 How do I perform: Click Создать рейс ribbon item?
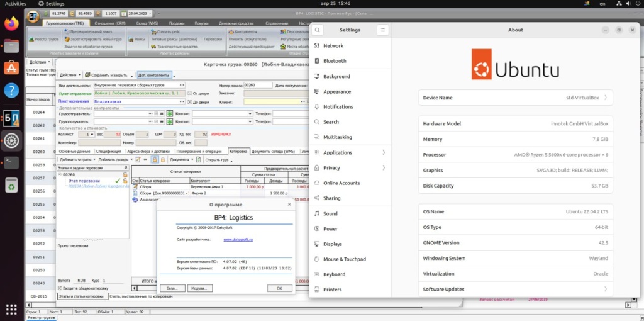pos(165,31)
